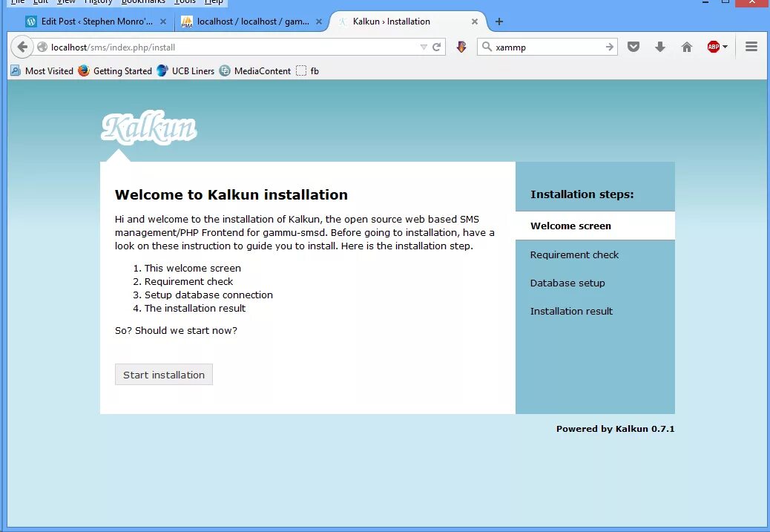The image size is (770, 532).
Task: Select Installation result step in sidebar
Action: pos(571,311)
